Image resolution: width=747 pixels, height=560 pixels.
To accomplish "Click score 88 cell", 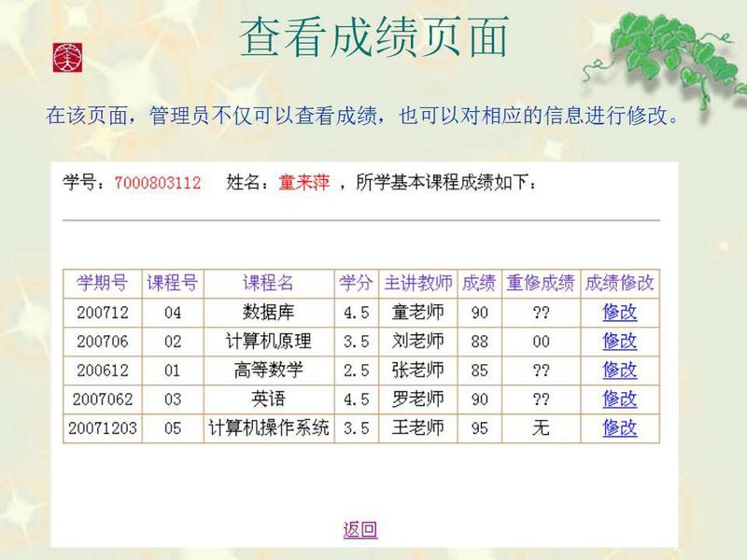I will [x=479, y=342].
